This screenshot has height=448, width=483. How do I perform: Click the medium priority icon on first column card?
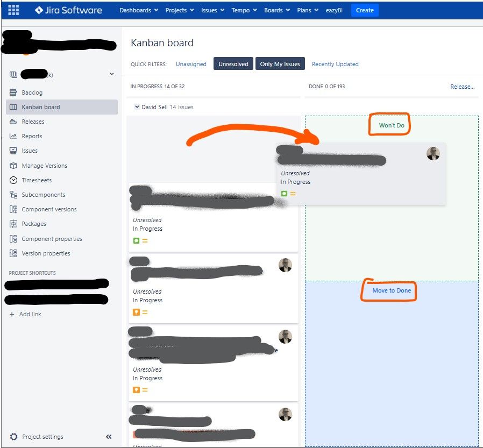coord(145,241)
